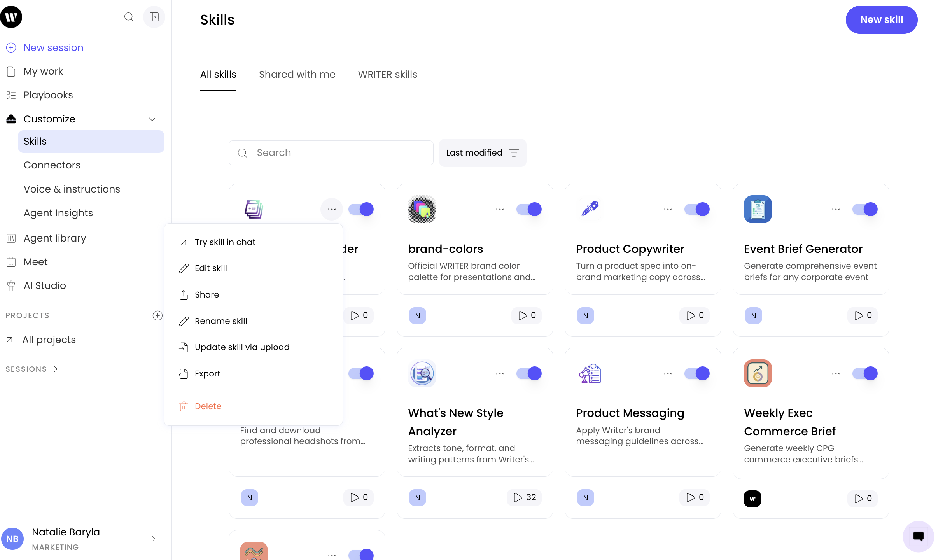Collapse the Customize section chevron
The width and height of the screenshot is (938, 560).
coord(152,119)
